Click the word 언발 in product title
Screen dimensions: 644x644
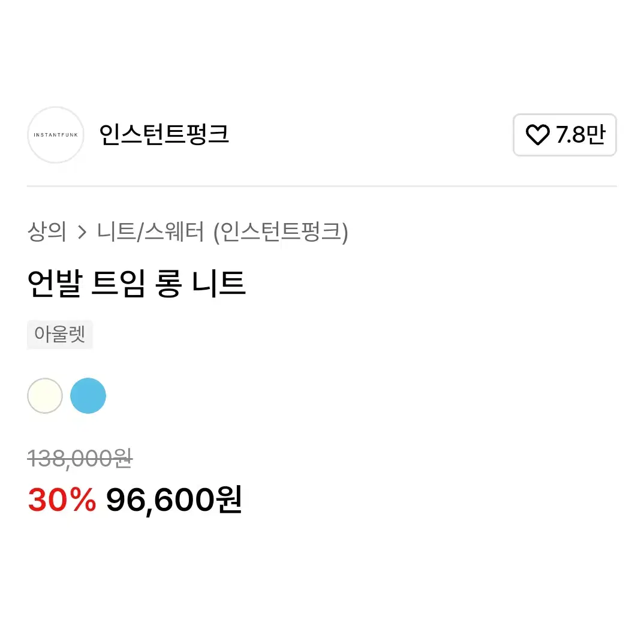click(x=55, y=284)
